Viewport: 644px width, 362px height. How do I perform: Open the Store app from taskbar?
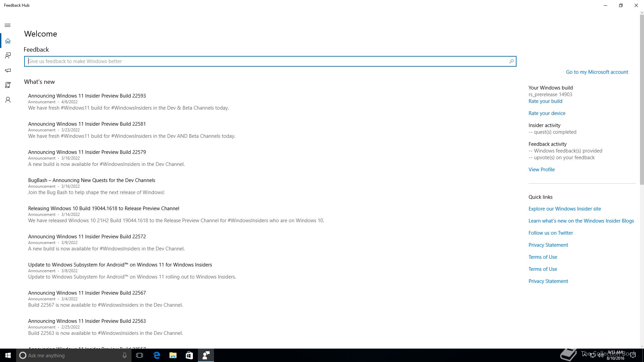pos(189,355)
